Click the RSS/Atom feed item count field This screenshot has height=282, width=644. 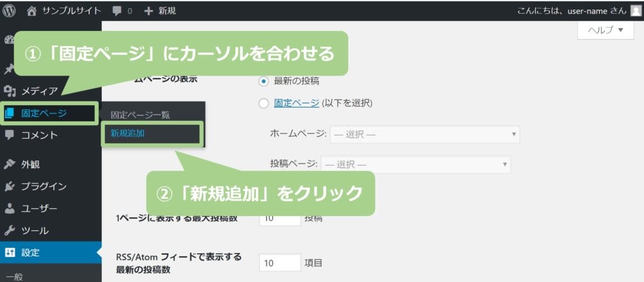(x=280, y=262)
